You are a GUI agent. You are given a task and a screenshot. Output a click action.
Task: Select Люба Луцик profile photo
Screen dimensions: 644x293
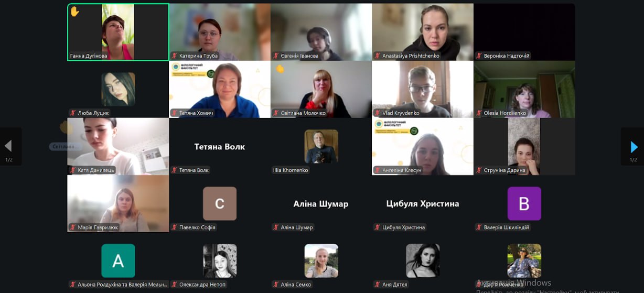(x=118, y=89)
